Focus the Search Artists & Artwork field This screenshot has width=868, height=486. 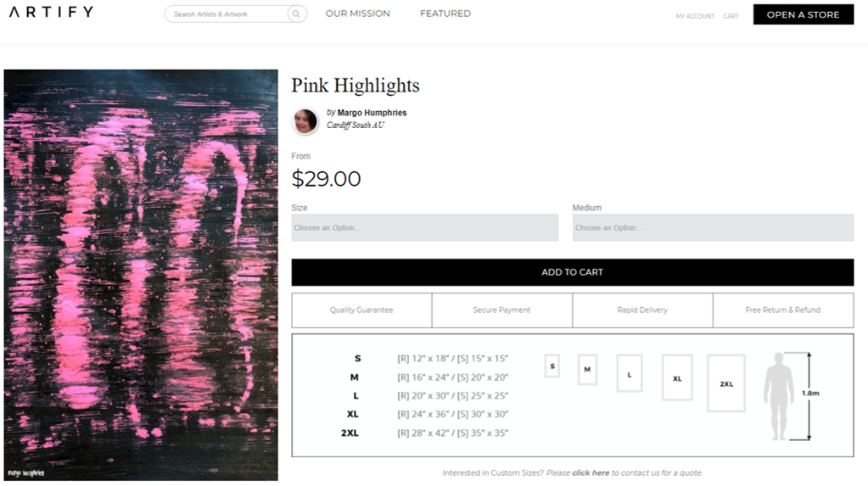(x=227, y=14)
